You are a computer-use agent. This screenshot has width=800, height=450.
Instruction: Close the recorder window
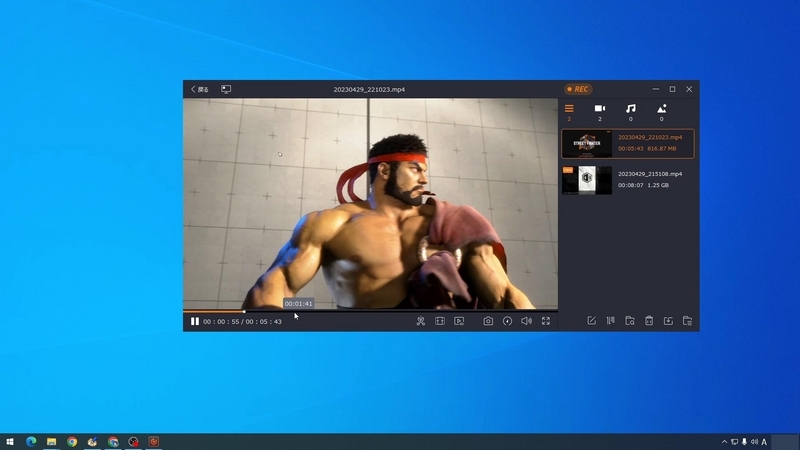(x=689, y=89)
